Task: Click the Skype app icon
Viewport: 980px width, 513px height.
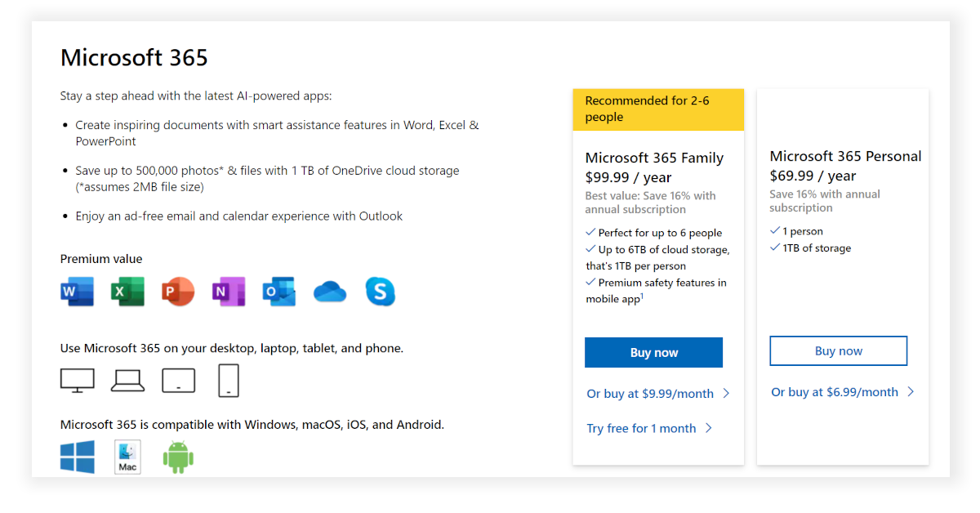Action: click(381, 292)
